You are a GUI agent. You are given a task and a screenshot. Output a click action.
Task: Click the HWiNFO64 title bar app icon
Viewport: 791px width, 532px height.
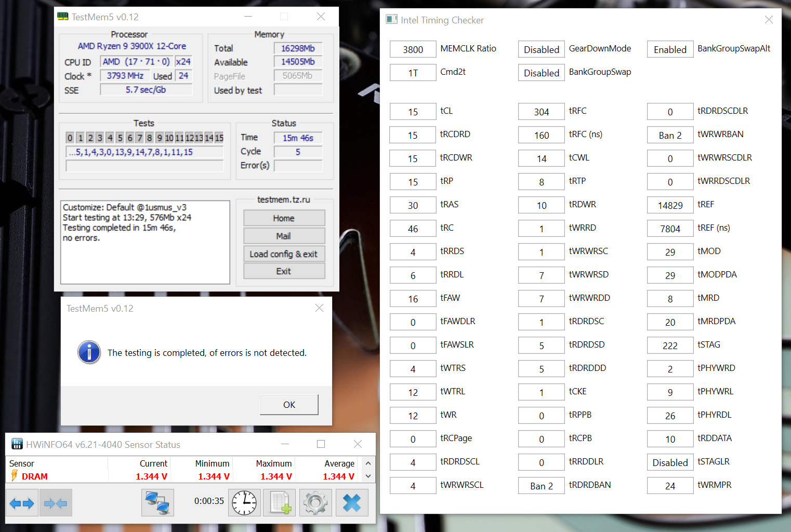(x=17, y=444)
